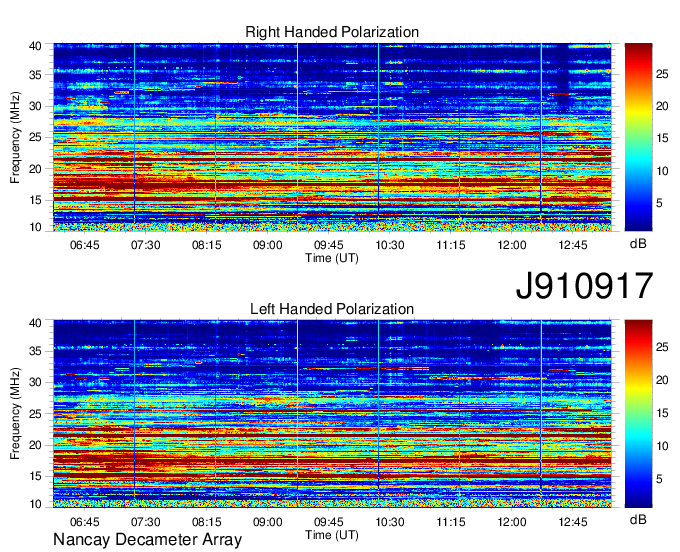Click the "12:00" tick on Left Handed plot
Screen dimensions: 680x552
[x=512, y=522]
